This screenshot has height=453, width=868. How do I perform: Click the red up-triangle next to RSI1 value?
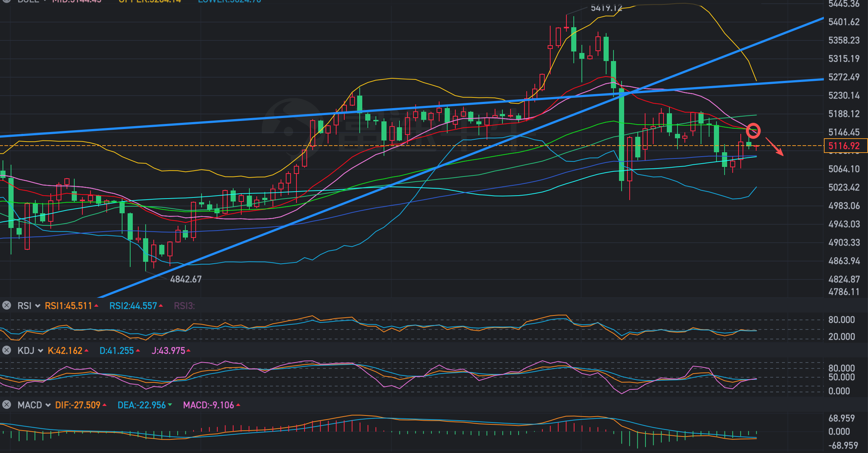[96, 306]
